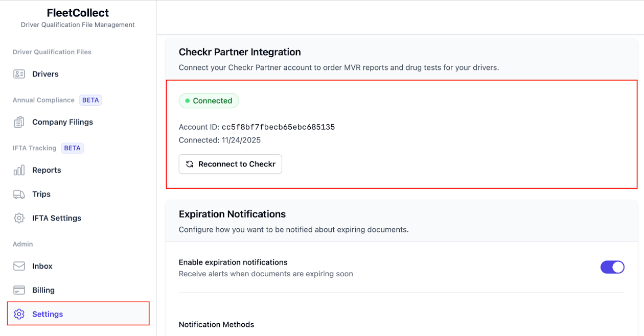This screenshot has height=336, width=644.
Task: Click the FleetCollect app title
Action: 78,13
